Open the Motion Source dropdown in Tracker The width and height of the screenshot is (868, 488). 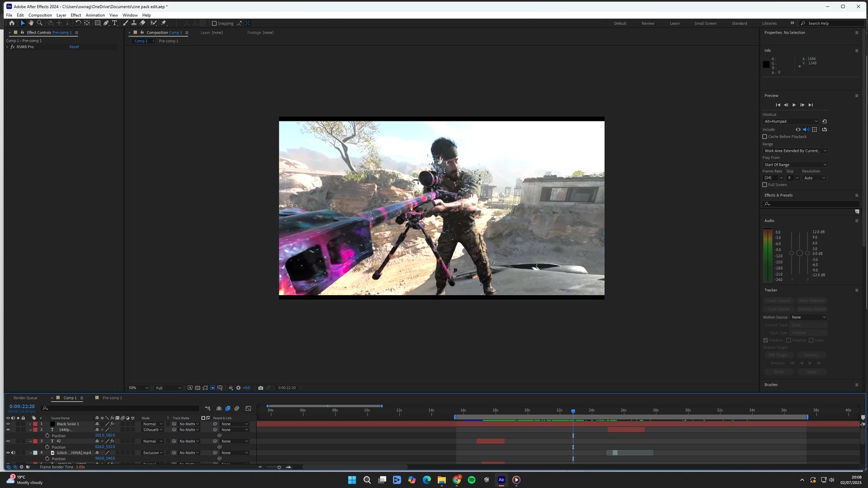coord(809,317)
